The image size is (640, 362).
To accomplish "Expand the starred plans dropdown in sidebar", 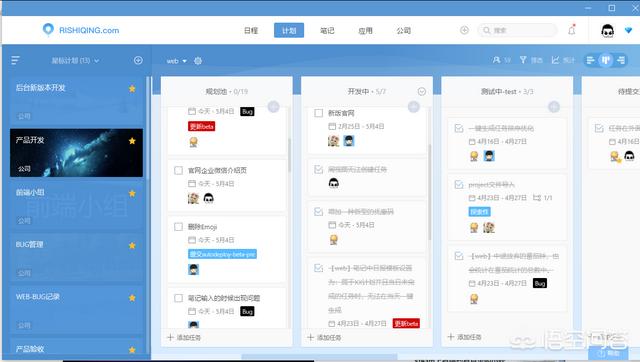I will 76,60.
